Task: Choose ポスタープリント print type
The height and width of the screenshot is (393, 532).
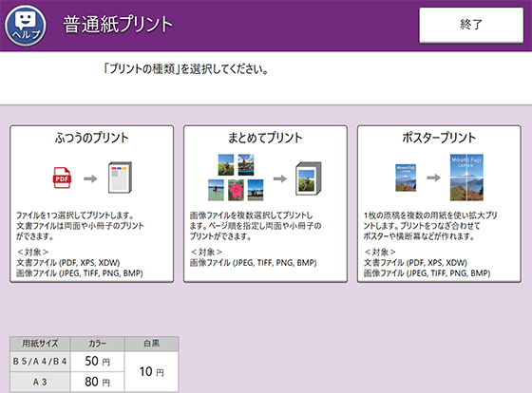Action: (x=439, y=204)
